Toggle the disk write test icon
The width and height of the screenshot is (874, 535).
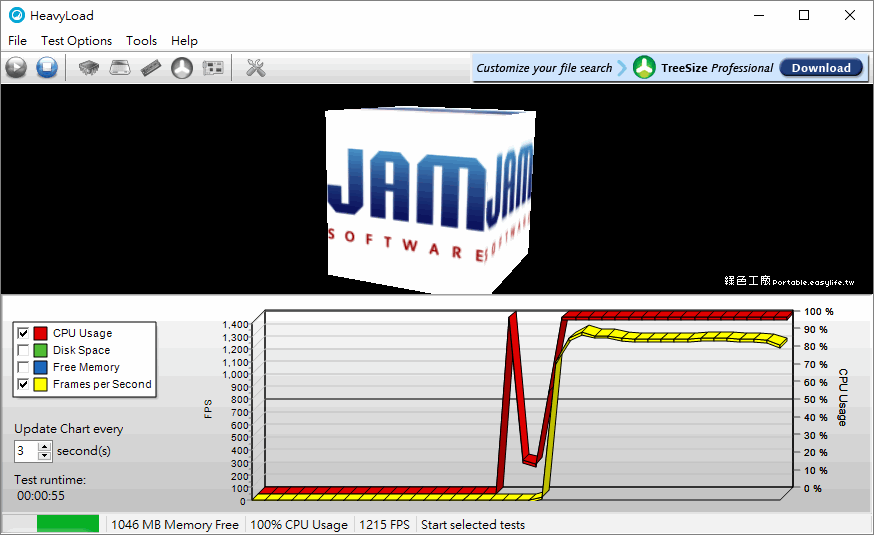[120, 68]
